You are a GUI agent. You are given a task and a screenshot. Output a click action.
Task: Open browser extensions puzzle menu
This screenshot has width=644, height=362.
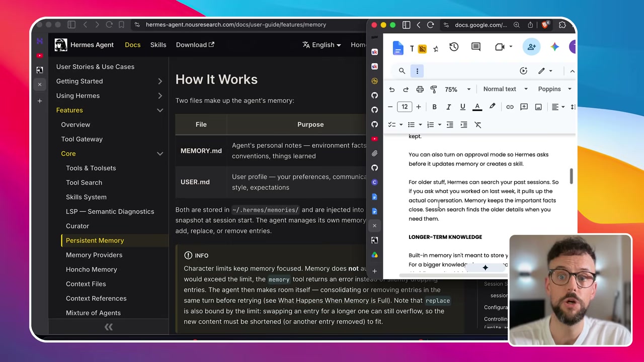(562, 25)
